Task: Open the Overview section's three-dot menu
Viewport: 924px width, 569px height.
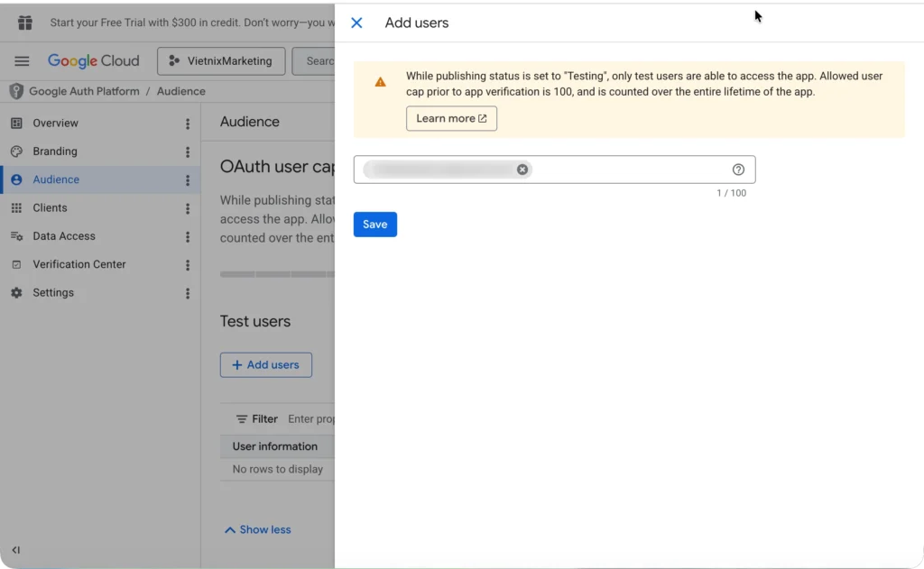Action: click(x=187, y=123)
